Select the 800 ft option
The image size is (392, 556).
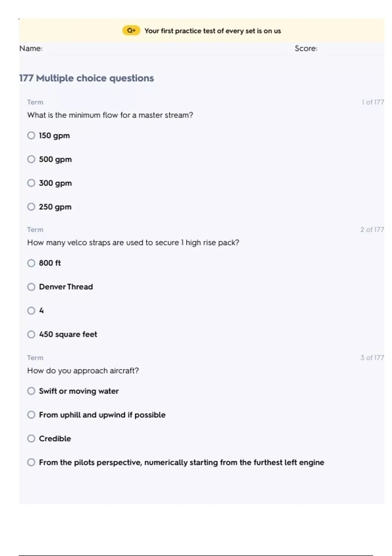[31, 263]
